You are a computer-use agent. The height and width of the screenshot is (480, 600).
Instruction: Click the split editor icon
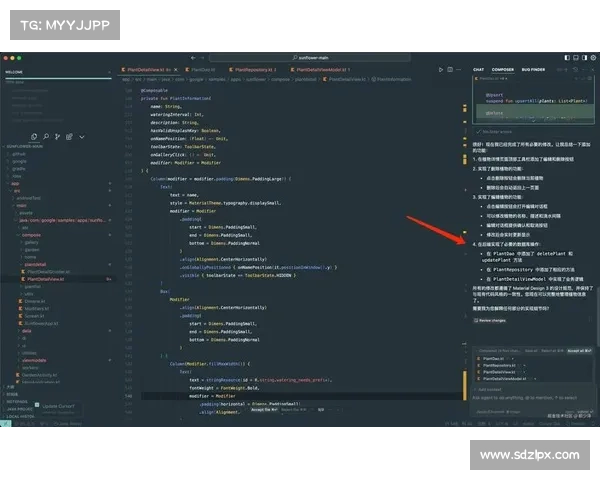pyautogui.click(x=451, y=70)
